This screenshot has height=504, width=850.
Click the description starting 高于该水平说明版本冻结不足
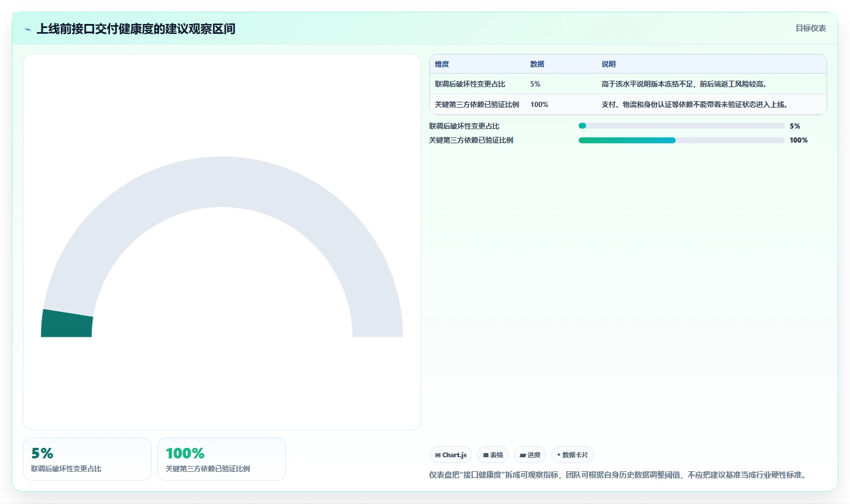click(x=684, y=84)
